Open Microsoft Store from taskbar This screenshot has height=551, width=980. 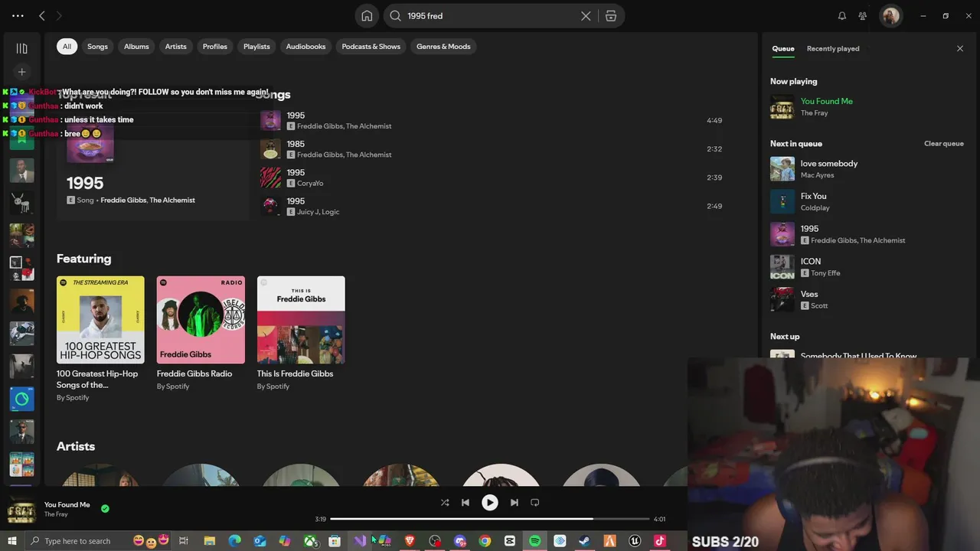(x=335, y=541)
